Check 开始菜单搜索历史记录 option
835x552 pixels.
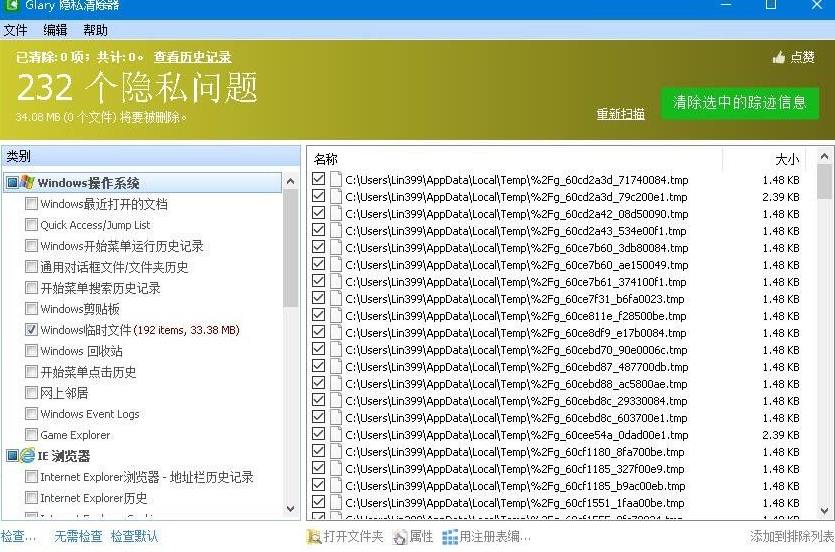(x=31, y=287)
